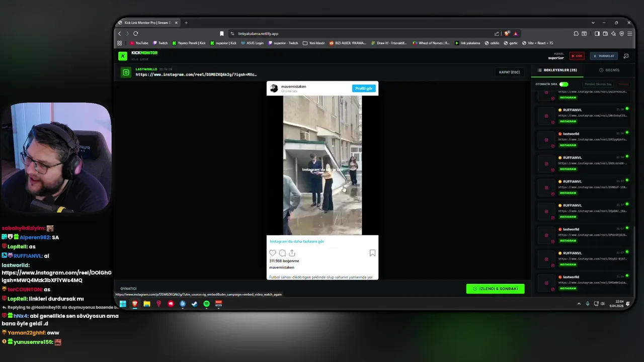This screenshot has width=644, height=362.
Task: Click the Kapat (ESC) button
Action: point(509,72)
